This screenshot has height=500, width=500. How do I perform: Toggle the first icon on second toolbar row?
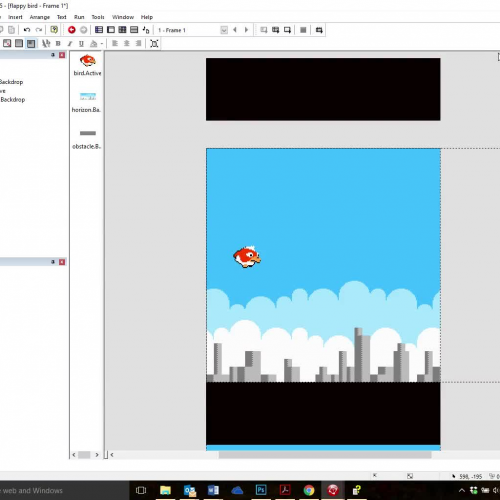(x=7, y=43)
